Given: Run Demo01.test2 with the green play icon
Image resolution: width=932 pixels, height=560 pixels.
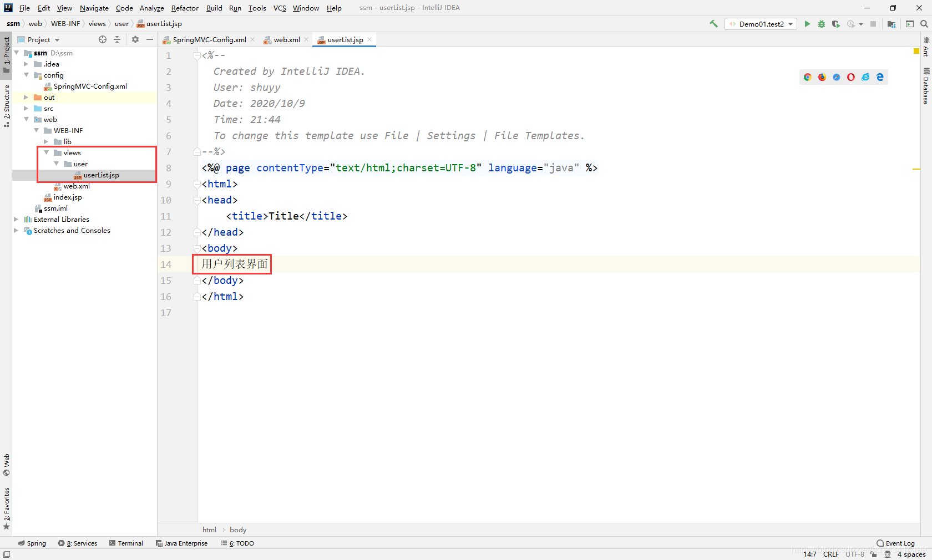Looking at the screenshot, I should point(807,24).
